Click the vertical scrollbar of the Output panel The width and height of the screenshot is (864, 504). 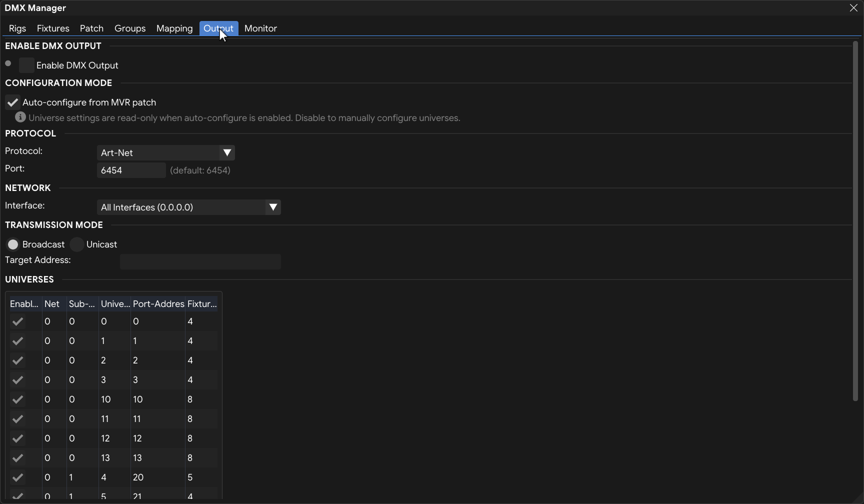point(855,221)
